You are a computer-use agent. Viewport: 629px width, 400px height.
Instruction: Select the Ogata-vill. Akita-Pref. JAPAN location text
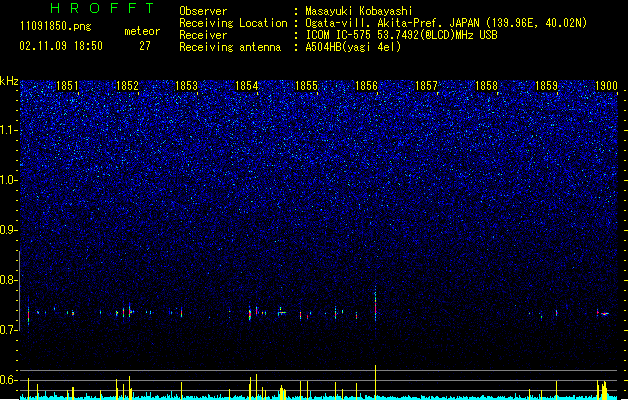(x=446, y=23)
